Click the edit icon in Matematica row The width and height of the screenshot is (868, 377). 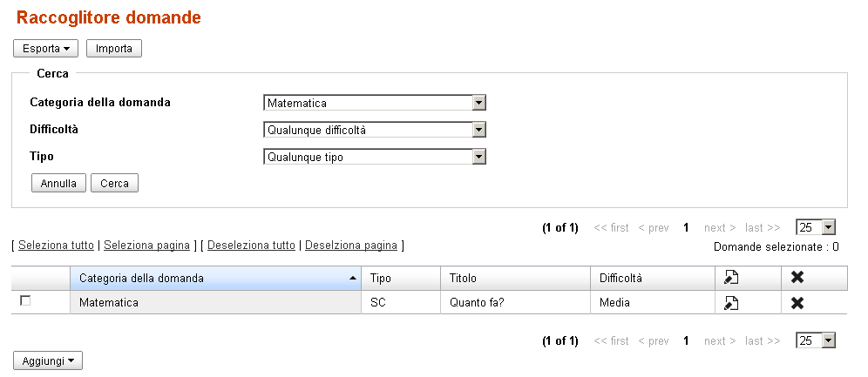coord(731,303)
